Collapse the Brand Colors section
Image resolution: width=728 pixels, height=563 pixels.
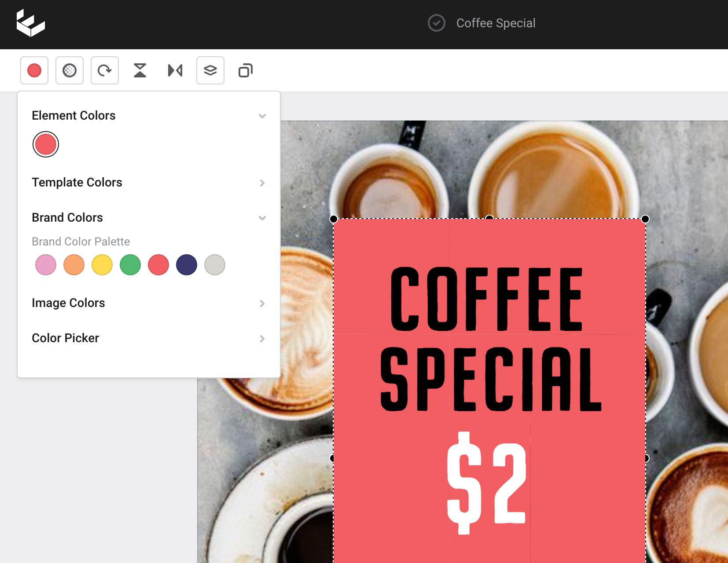[262, 218]
